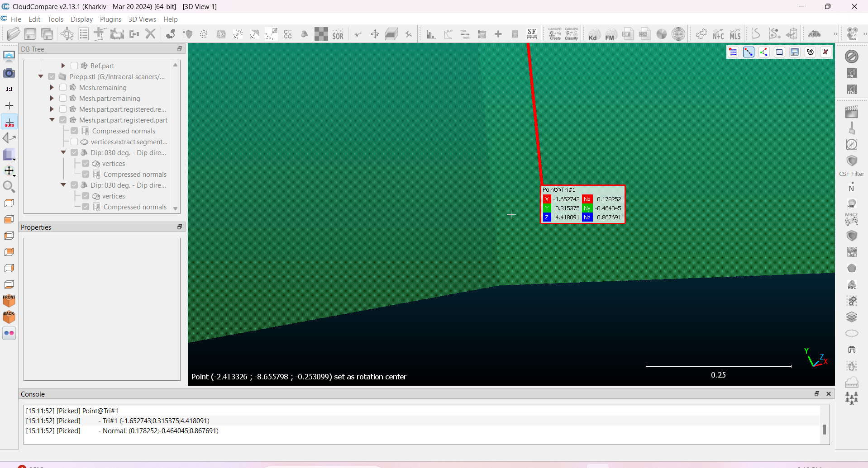
Task: Expand the Ref.part tree node
Action: 63,66
